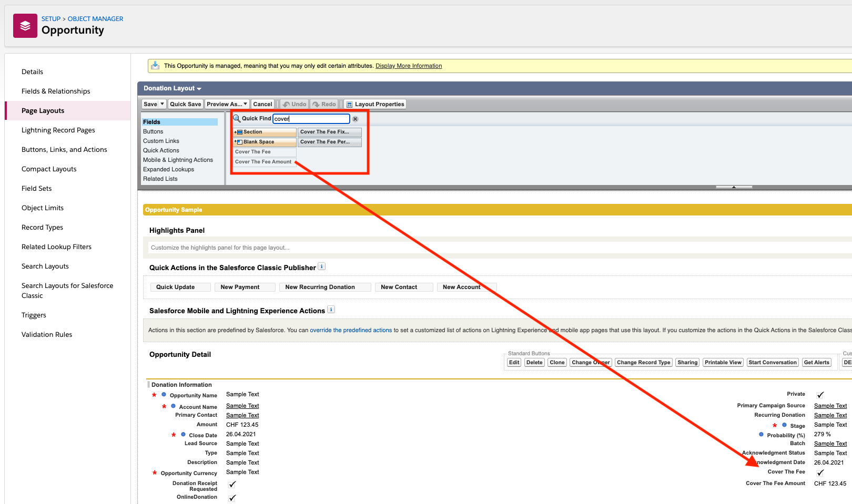The height and width of the screenshot is (504, 852).
Task: Open Fields & Relationships sidebar item
Action: pos(56,91)
